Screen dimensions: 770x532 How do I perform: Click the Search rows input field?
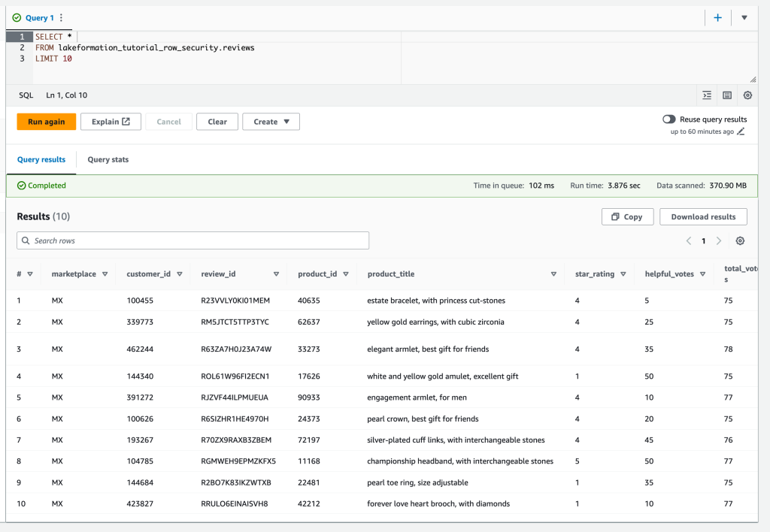(x=193, y=240)
